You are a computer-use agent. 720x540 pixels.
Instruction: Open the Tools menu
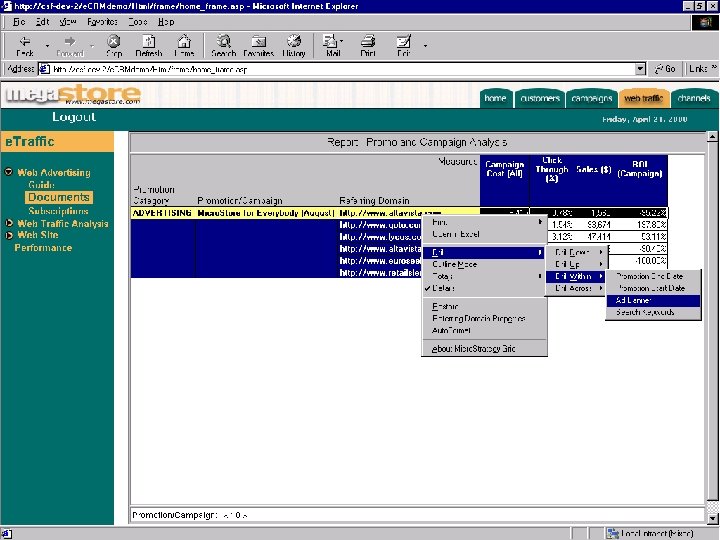pyautogui.click(x=137, y=22)
